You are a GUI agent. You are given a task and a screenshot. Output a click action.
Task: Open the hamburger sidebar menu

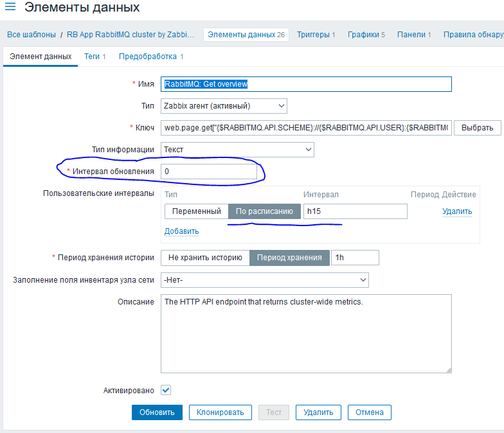coord(10,6)
